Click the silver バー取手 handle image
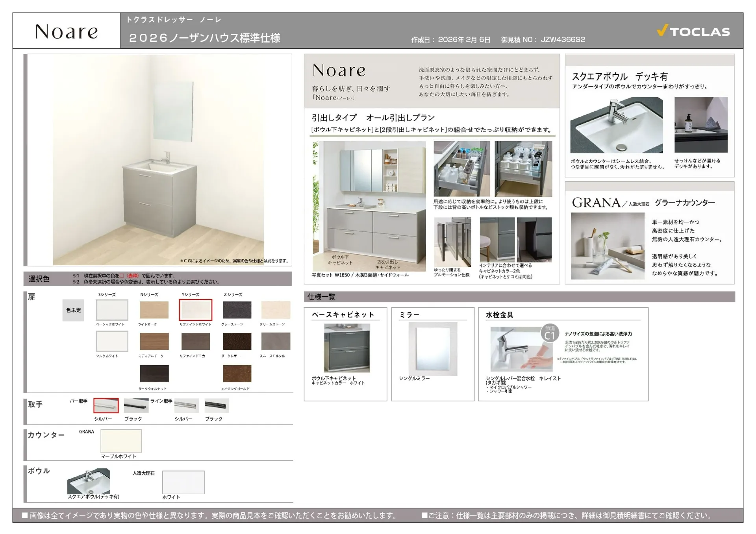Screen dimensions: 756x534 (106, 405)
